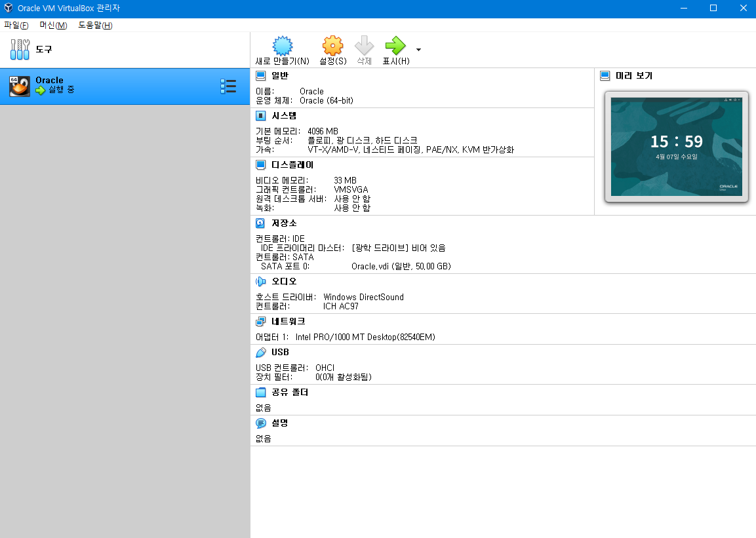Expand the 표시(H) dropdown arrow
This screenshot has width=756, height=538.
418,50
